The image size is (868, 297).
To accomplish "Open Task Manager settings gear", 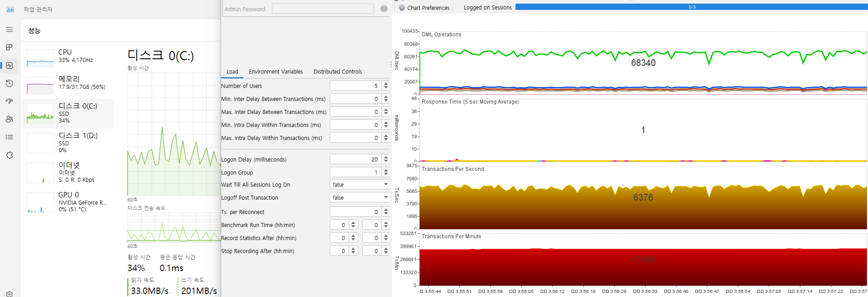I will click(9, 294).
